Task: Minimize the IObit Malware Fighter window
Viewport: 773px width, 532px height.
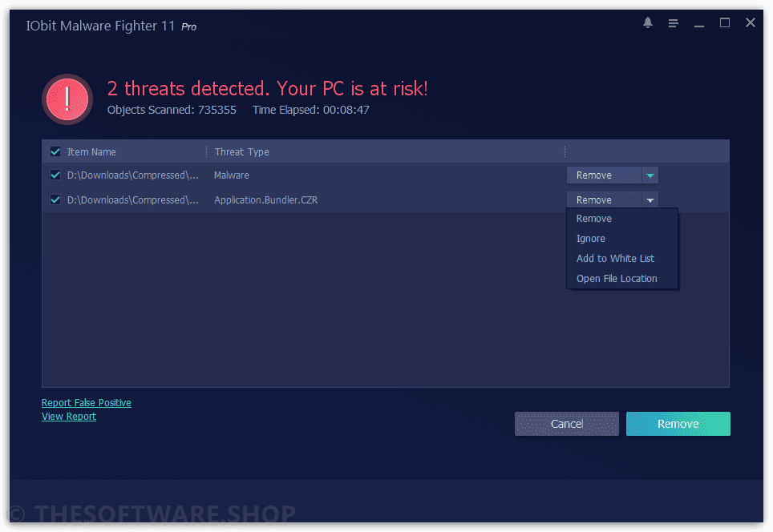Action: pyautogui.click(x=699, y=25)
